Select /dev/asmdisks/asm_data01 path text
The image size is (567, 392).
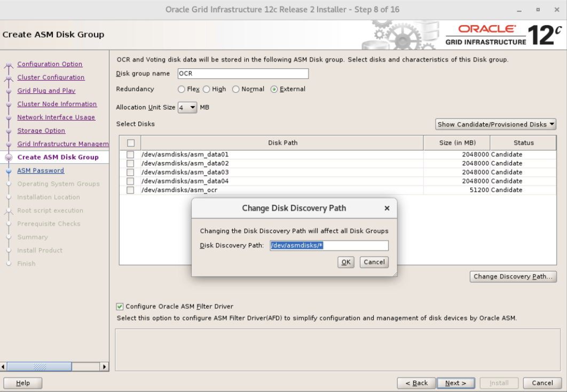185,155
